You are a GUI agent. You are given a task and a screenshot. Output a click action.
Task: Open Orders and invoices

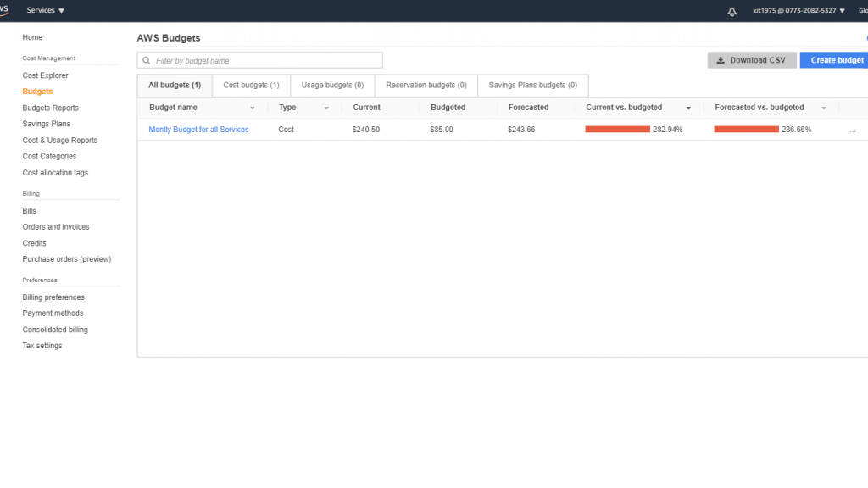tap(56, 227)
